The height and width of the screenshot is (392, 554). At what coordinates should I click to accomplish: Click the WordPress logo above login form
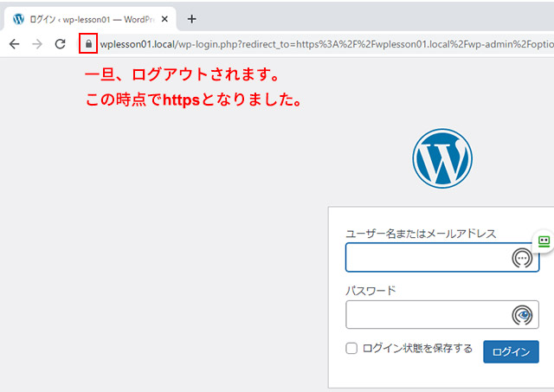[442, 158]
